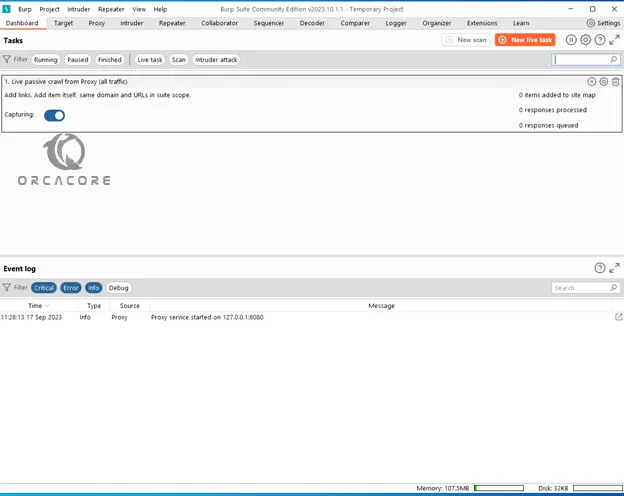Click the Disk usage bar
The image size is (624, 496).
coord(597,488)
